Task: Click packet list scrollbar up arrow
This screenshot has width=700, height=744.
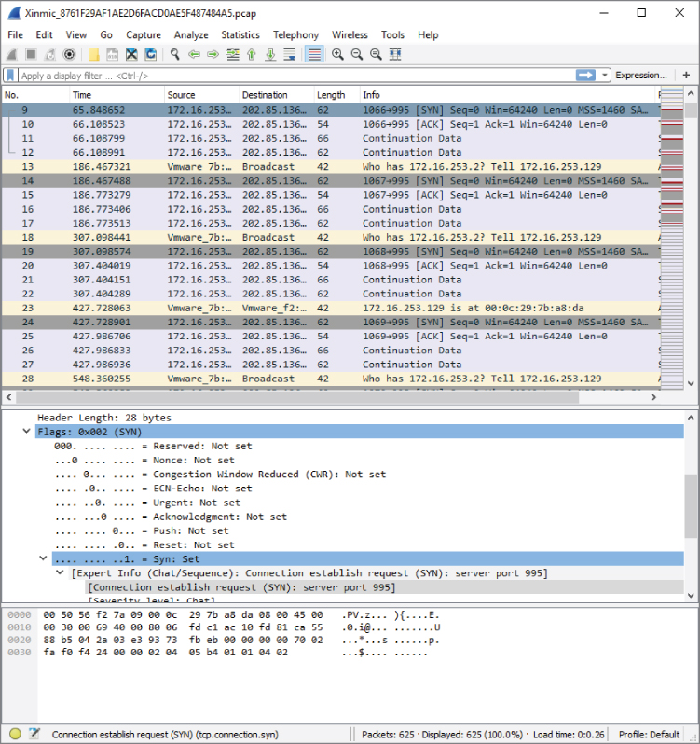Action: click(691, 93)
